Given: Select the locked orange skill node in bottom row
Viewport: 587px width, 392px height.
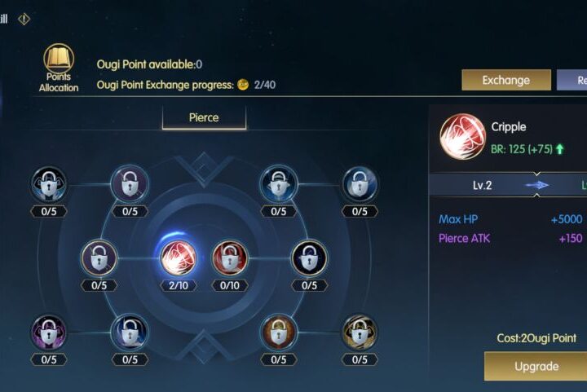Looking at the screenshot, I should (279, 333).
